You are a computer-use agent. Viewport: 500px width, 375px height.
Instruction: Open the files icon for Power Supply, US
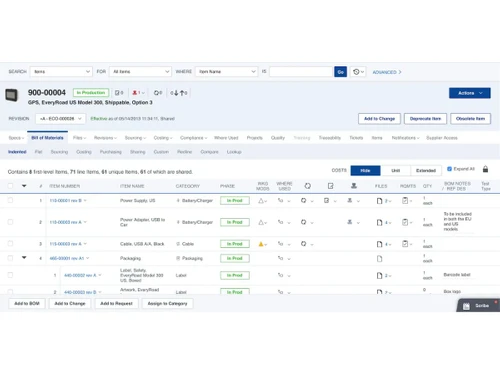379,201
